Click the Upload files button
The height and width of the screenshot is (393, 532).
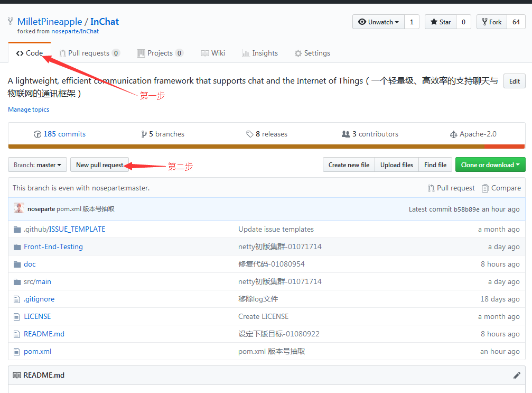pos(397,164)
